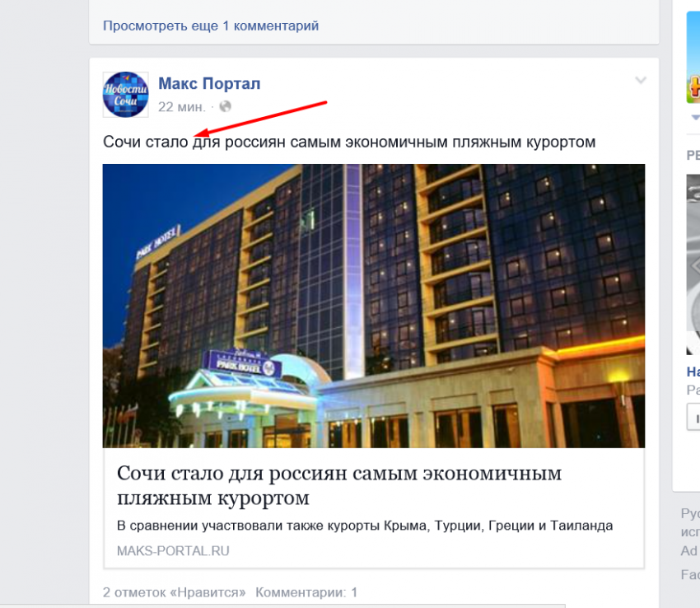Click the sidebar ad game icon
Screen dimensions: 700x608
693,58
